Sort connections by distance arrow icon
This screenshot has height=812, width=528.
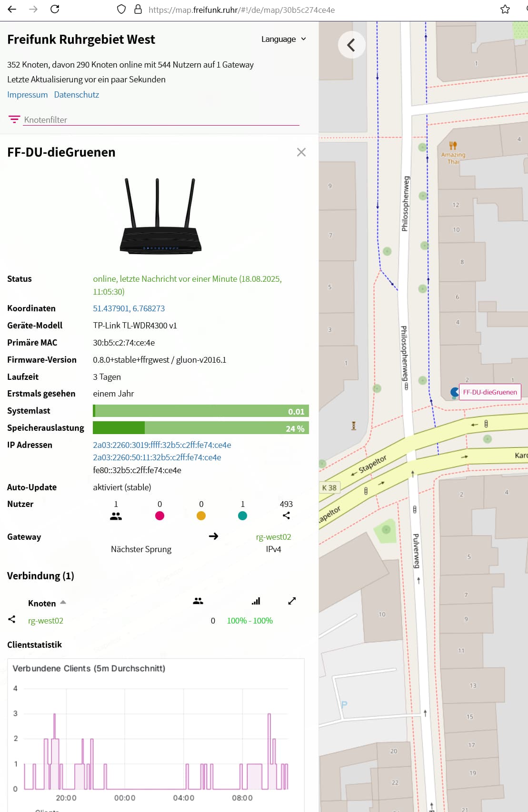pyautogui.click(x=292, y=601)
